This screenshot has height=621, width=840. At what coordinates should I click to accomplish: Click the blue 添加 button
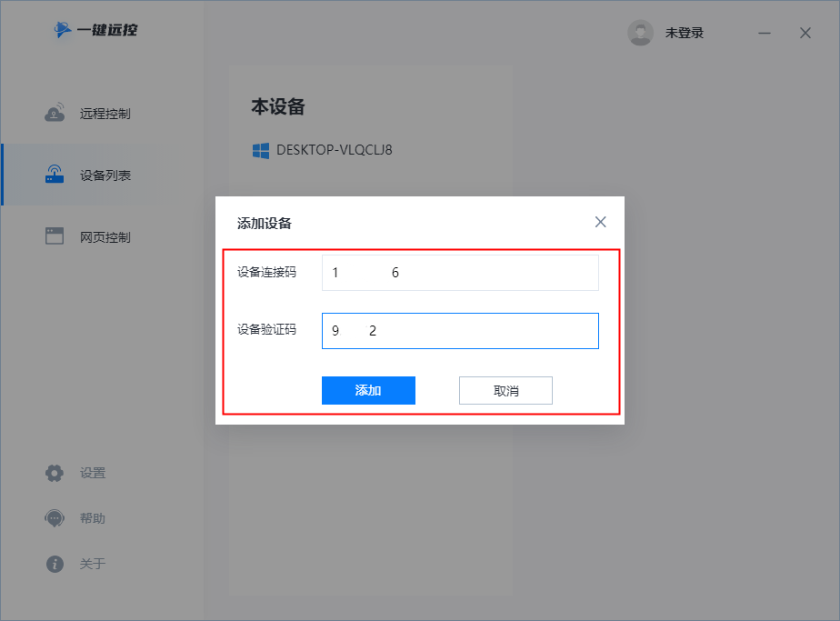368,390
